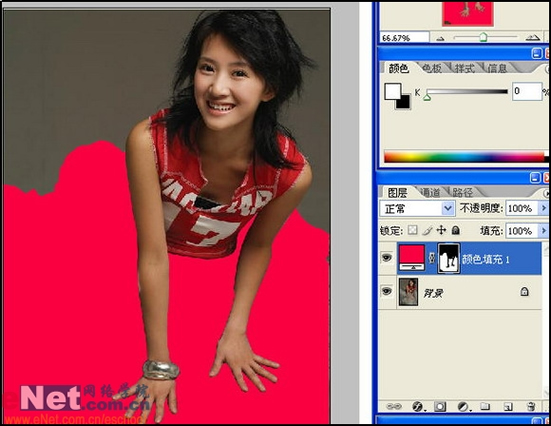Click the add layer mask icon
This screenshot has width=551, height=426.
[x=440, y=407]
